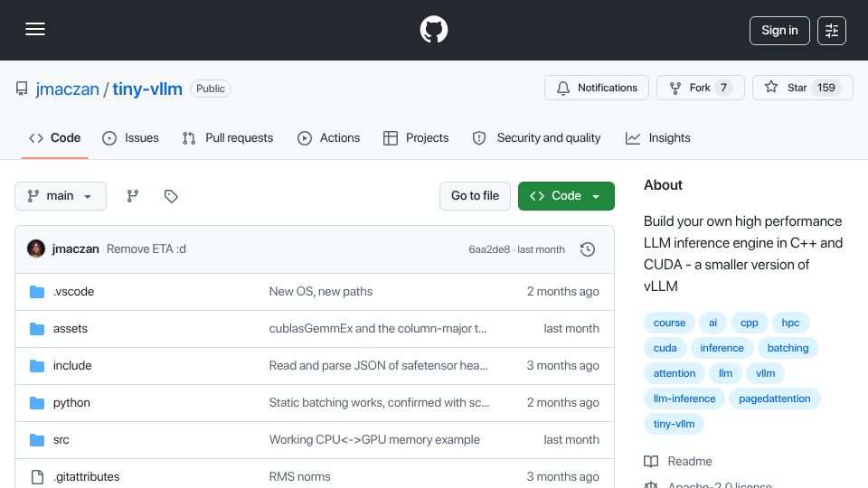The image size is (868, 488).
Task: Click folder icon of src row
Action: click(37, 440)
